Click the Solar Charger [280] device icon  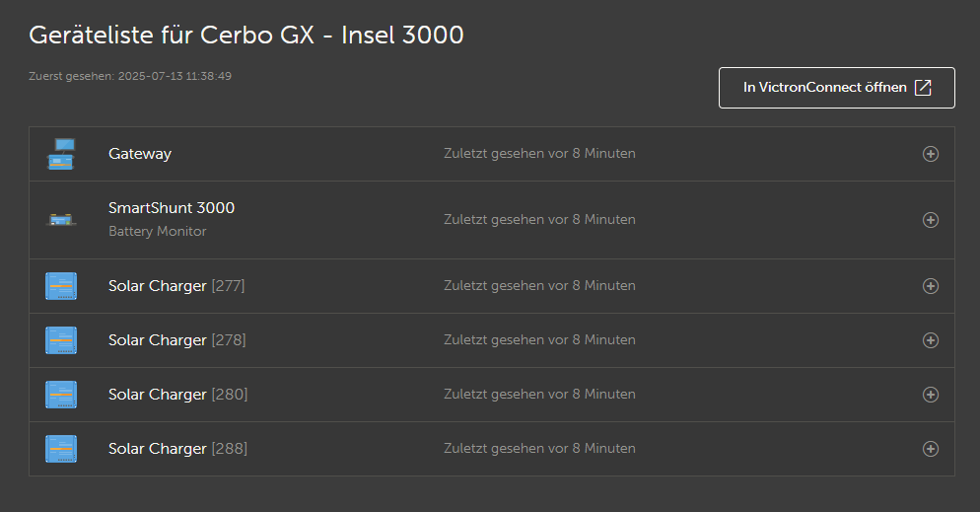[61, 395]
